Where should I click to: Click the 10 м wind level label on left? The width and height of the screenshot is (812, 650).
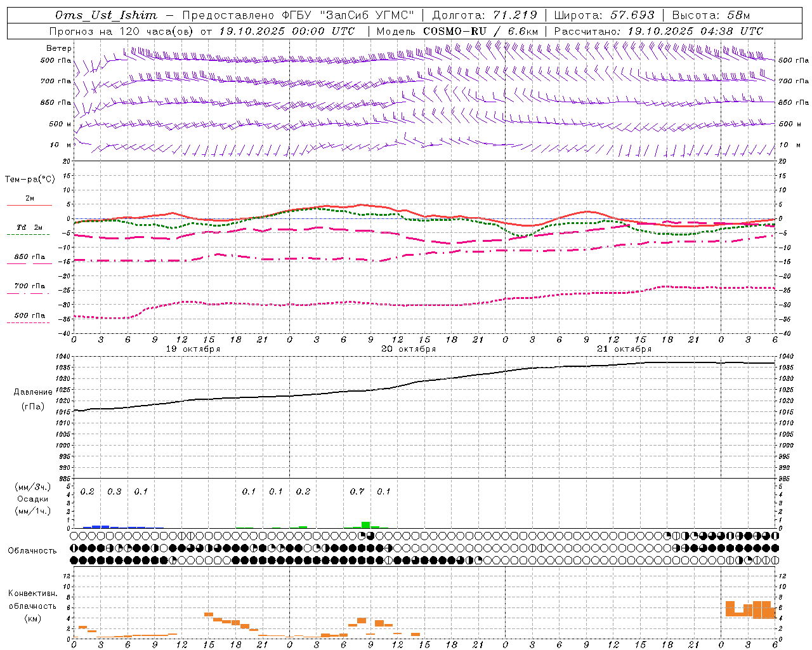click(60, 145)
